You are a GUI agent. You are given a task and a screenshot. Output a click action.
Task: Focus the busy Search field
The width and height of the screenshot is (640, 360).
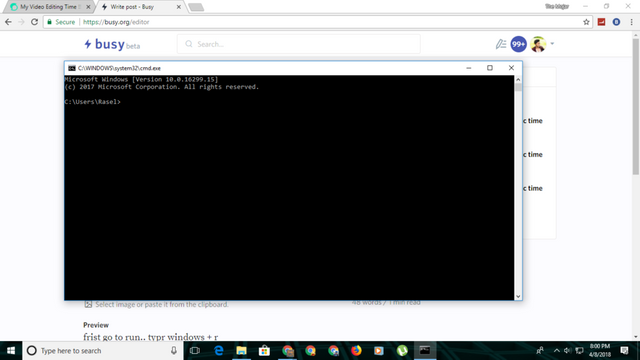[298, 44]
